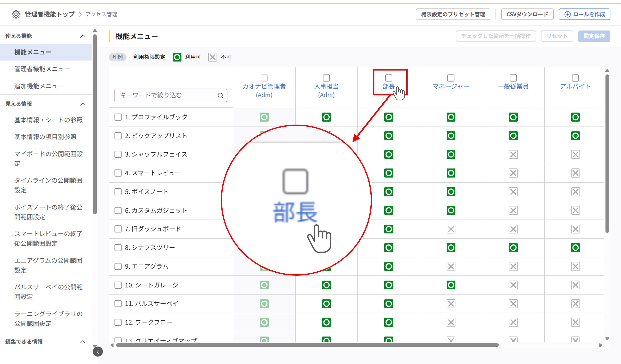The image size is (621, 364).
Task: Open 基本情報の項目別参照 in the sidebar
Action: [45, 137]
